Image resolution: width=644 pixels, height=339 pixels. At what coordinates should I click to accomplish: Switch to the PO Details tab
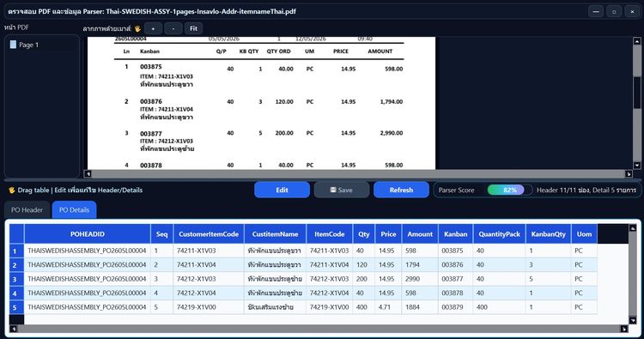(74, 209)
